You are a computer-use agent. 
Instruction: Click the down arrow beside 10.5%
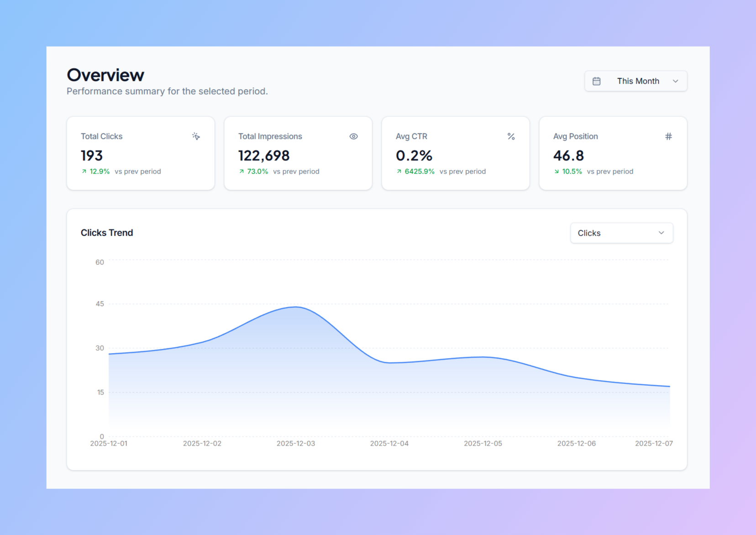point(556,172)
